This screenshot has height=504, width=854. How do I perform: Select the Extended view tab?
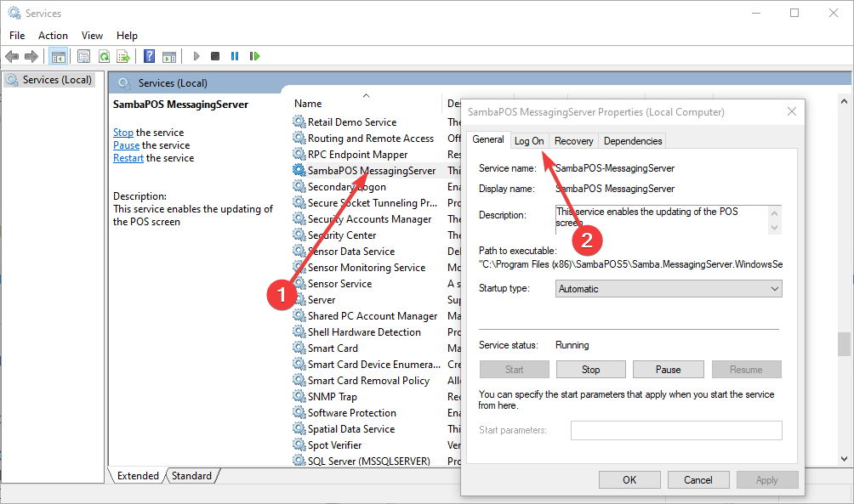[x=138, y=476]
